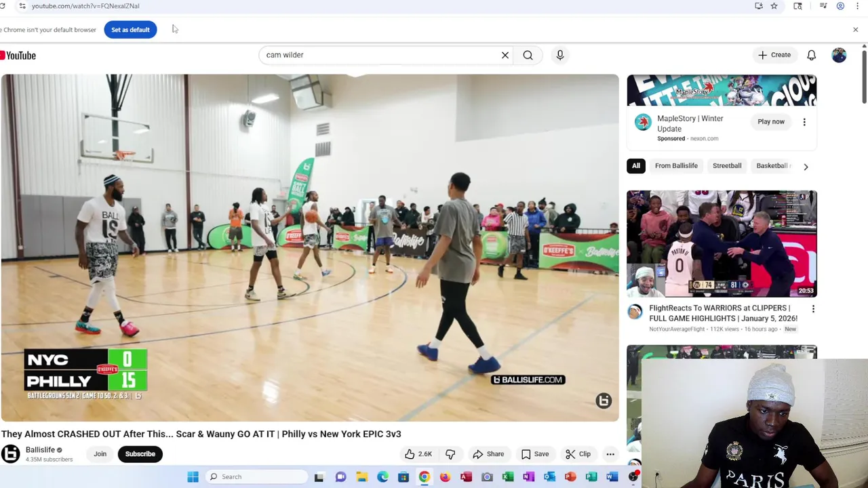Click install app icon in address bar

coord(759,6)
